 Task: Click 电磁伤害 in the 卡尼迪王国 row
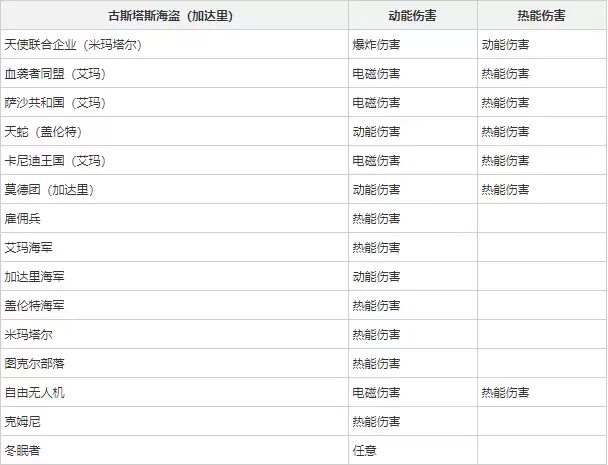tap(376, 161)
